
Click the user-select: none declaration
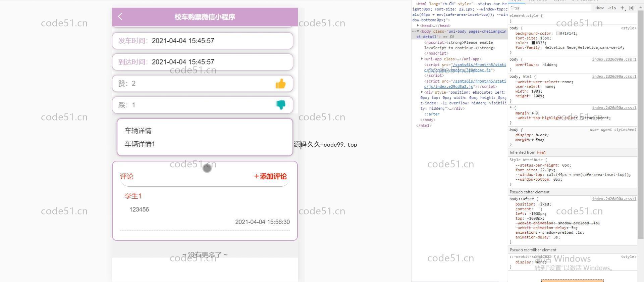[535, 87]
